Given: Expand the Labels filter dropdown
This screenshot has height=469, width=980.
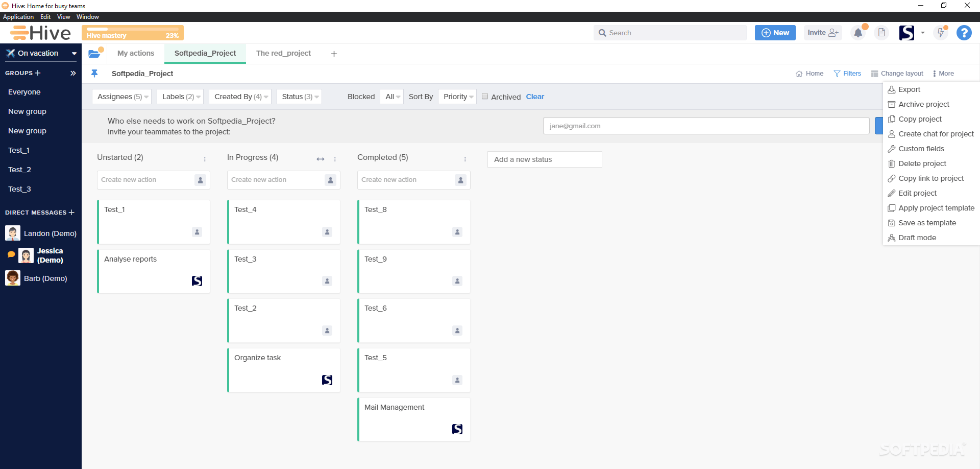Looking at the screenshot, I should coord(180,97).
